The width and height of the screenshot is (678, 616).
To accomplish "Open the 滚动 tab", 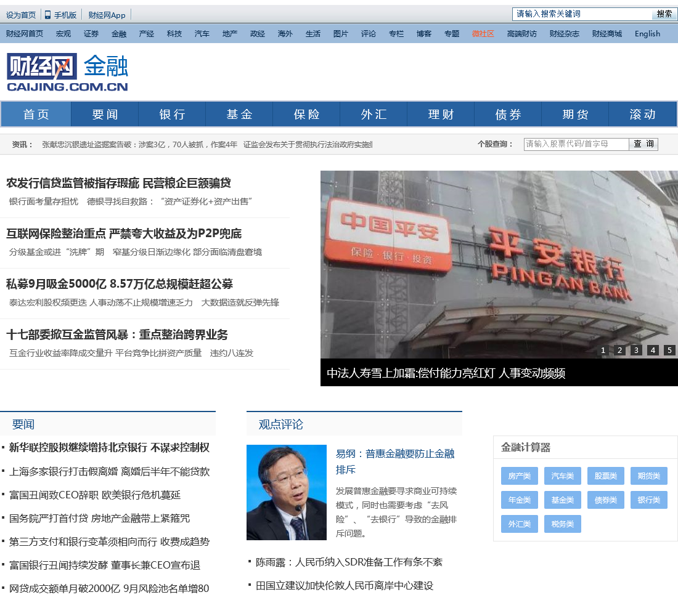I will [x=642, y=114].
